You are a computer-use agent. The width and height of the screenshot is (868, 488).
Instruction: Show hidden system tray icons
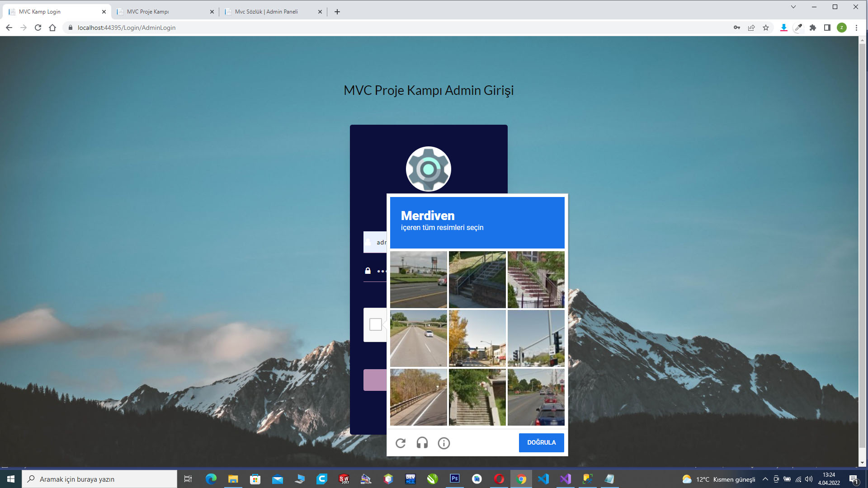click(765, 479)
